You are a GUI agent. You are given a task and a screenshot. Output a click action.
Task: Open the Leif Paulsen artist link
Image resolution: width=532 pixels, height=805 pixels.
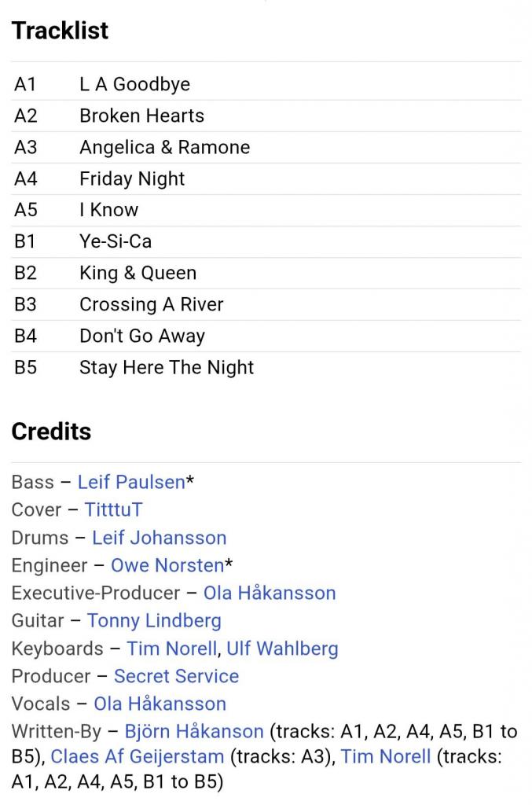[x=131, y=482]
